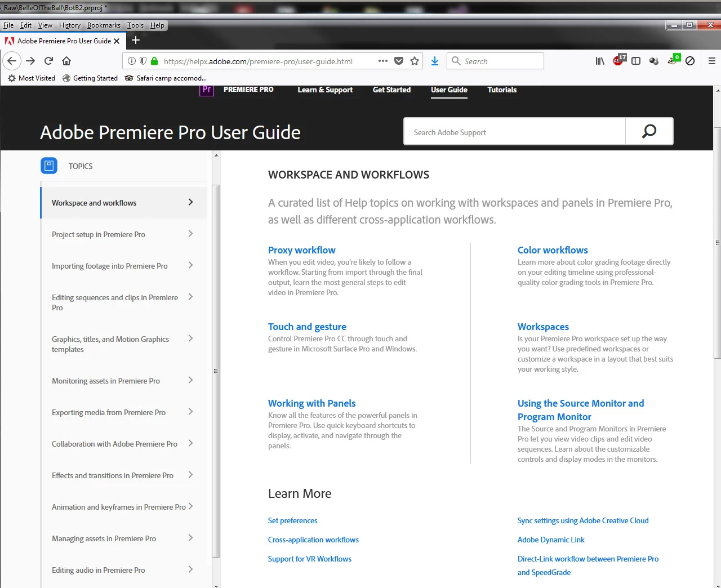The image size is (721, 588).
Task: Open the Help menu
Action: [x=157, y=25]
